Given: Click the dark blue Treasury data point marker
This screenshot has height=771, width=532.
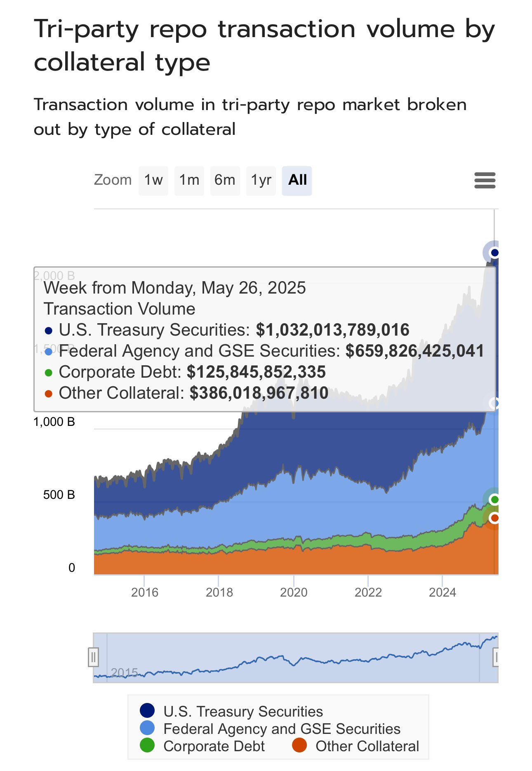Looking at the screenshot, I should [494, 253].
